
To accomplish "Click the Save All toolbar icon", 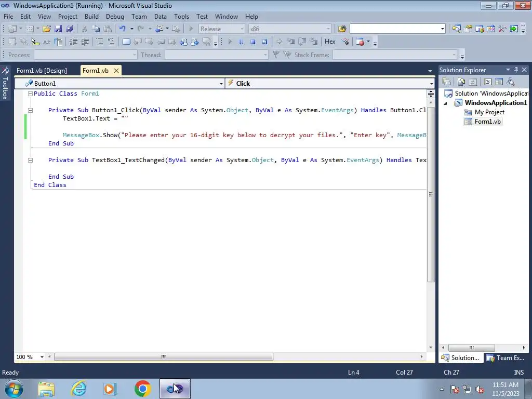I will (x=70, y=29).
